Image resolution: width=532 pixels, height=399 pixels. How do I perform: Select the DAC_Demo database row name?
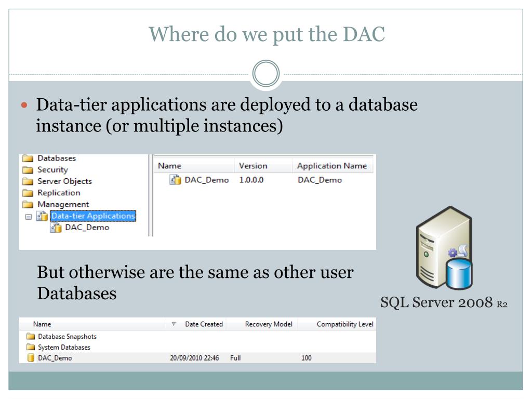tap(55, 358)
